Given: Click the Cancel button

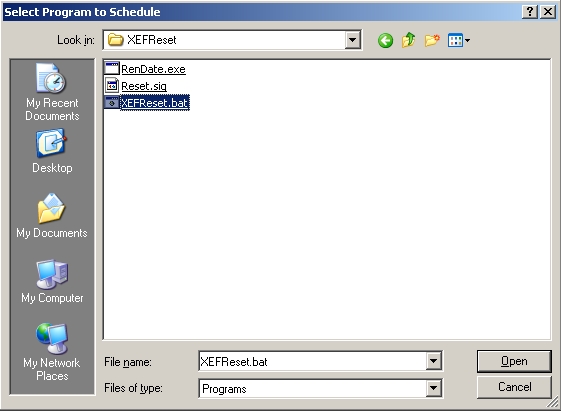Looking at the screenshot, I should [514, 387].
